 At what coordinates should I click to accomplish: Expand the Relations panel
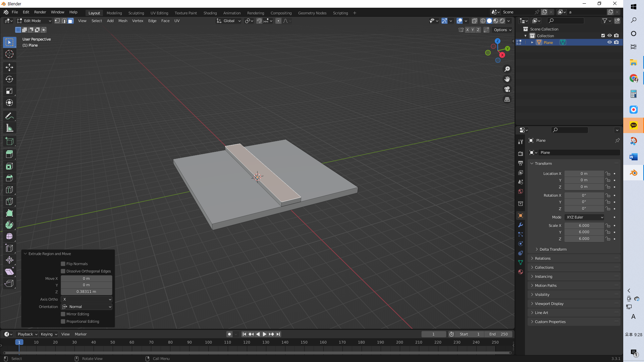click(542, 258)
